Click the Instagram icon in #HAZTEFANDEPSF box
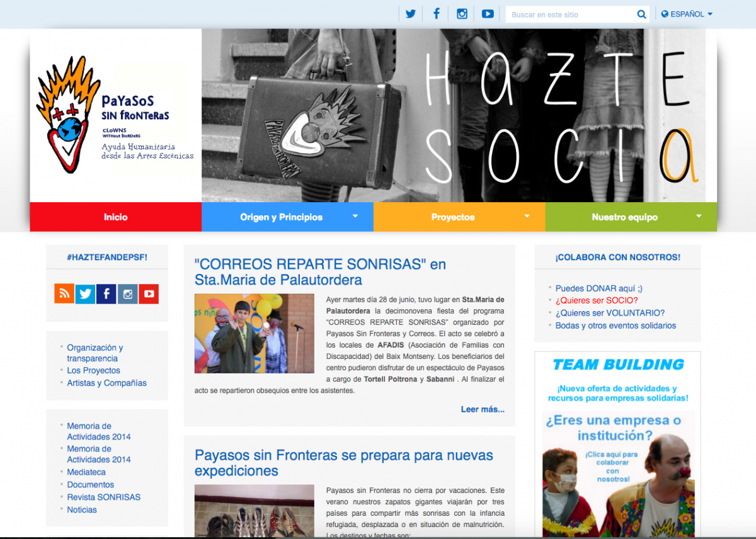The height and width of the screenshot is (539, 756). point(128,293)
